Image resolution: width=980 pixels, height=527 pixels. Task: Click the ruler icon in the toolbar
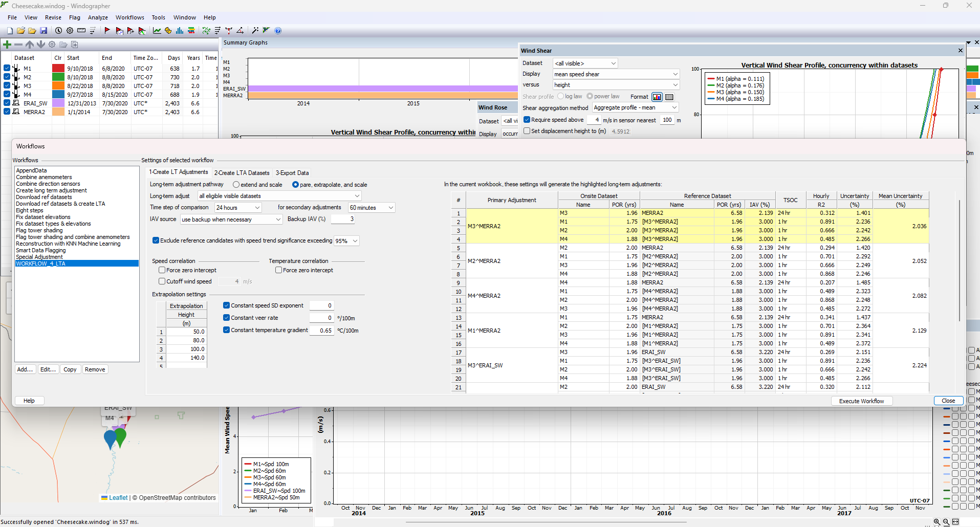[81, 31]
